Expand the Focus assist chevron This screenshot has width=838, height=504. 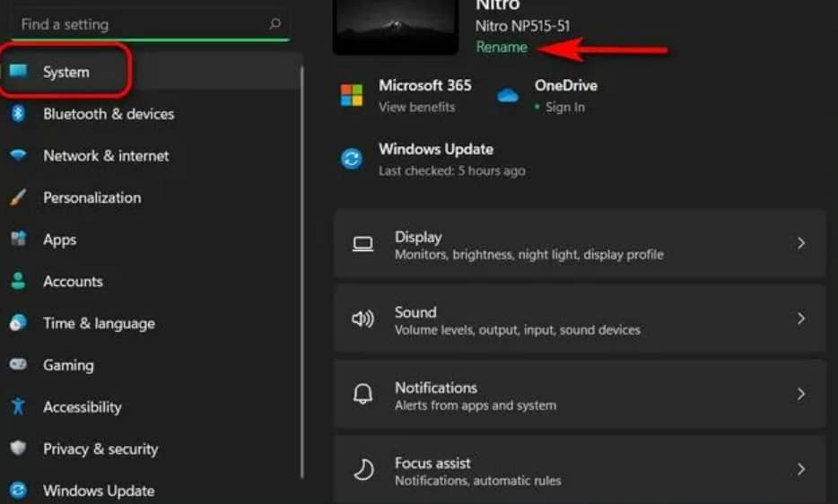pyautogui.click(x=800, y=469)
